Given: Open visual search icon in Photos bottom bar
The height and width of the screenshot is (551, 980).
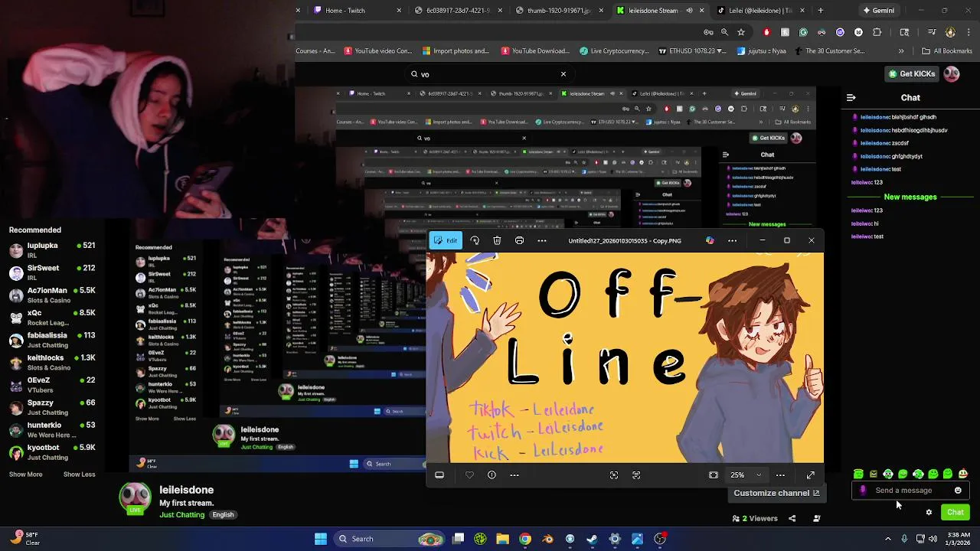Looking at the screenshot, I should (614, 475).
